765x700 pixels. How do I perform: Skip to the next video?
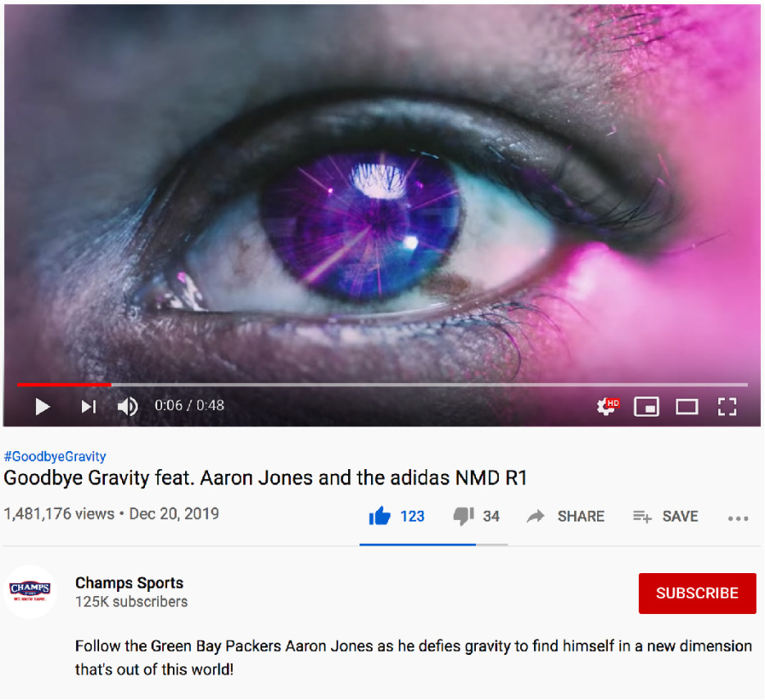pos(88,406)
